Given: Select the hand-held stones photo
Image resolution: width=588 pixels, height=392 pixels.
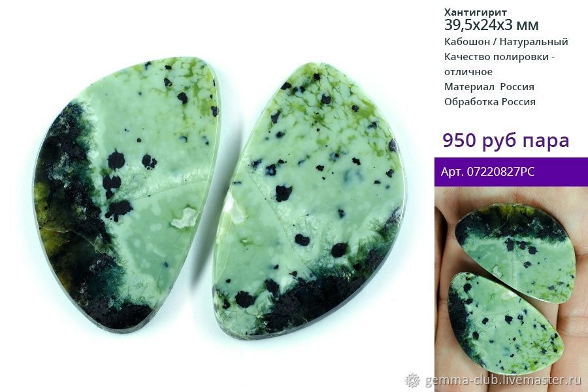Looking at the screenshot, I should click(x=511, y=289).
